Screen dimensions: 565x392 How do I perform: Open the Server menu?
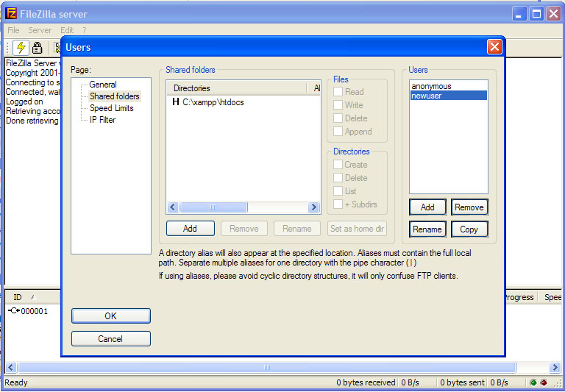tap(40, 30)
